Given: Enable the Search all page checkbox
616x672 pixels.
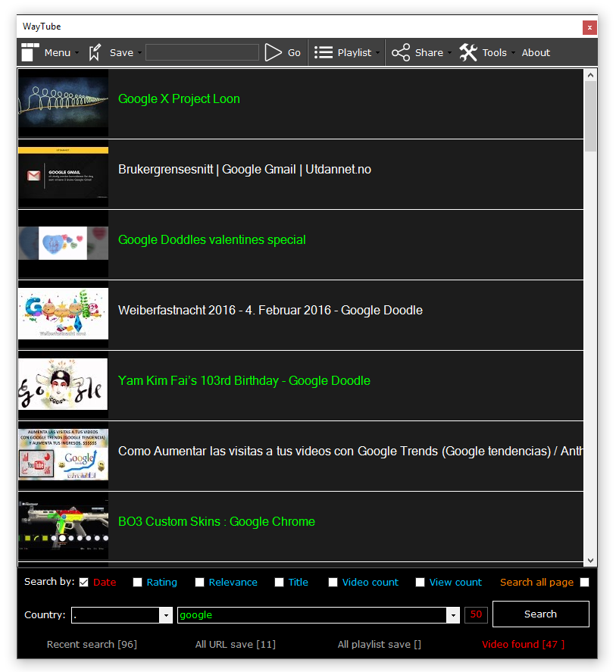Looking at the screenshot, I should [584, 583].
